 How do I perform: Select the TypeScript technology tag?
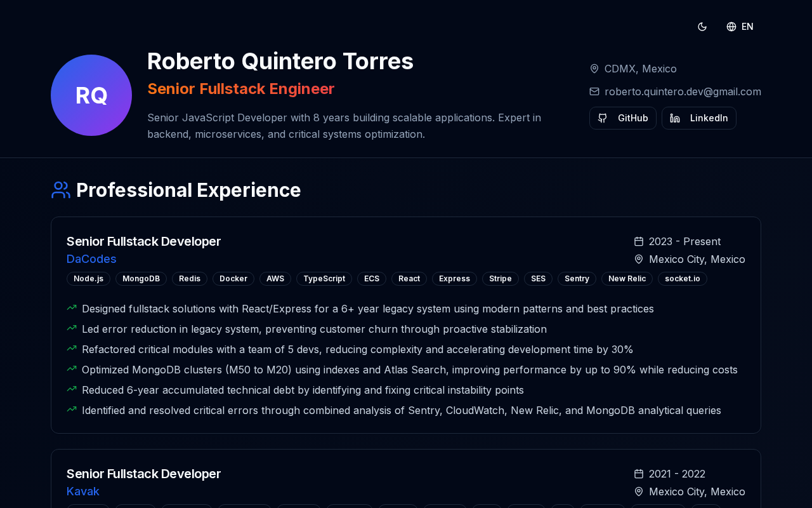pyautogui.click(x=324, y=279)
